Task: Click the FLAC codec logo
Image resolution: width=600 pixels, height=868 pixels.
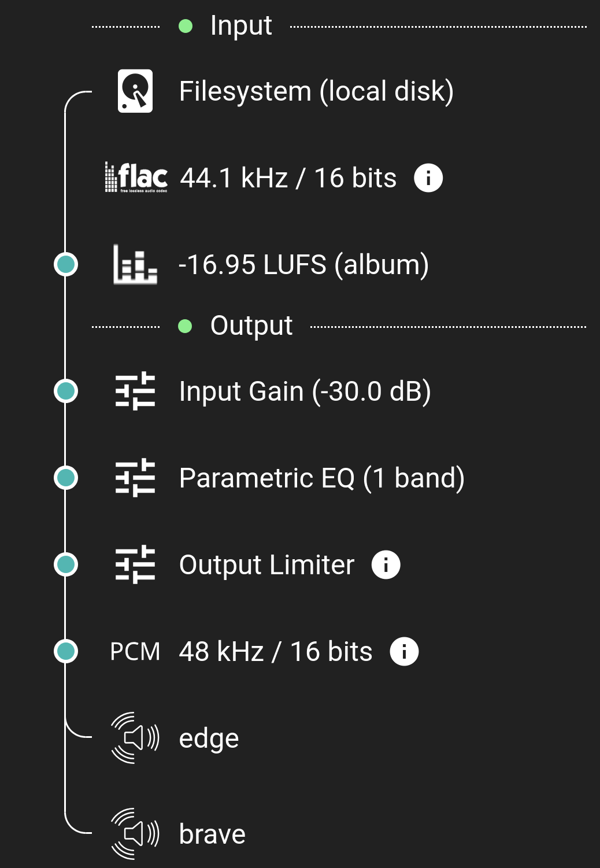Action: tap(136, 178)
